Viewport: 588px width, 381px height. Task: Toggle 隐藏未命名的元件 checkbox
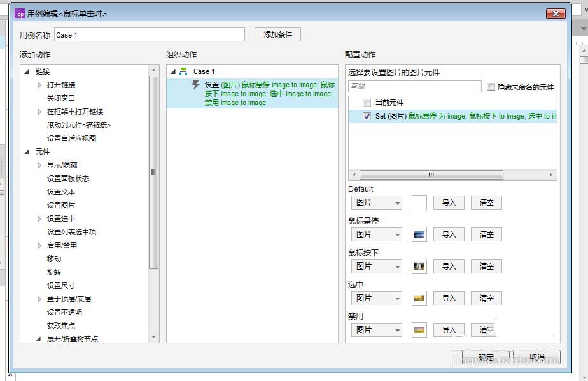point(491,87)
